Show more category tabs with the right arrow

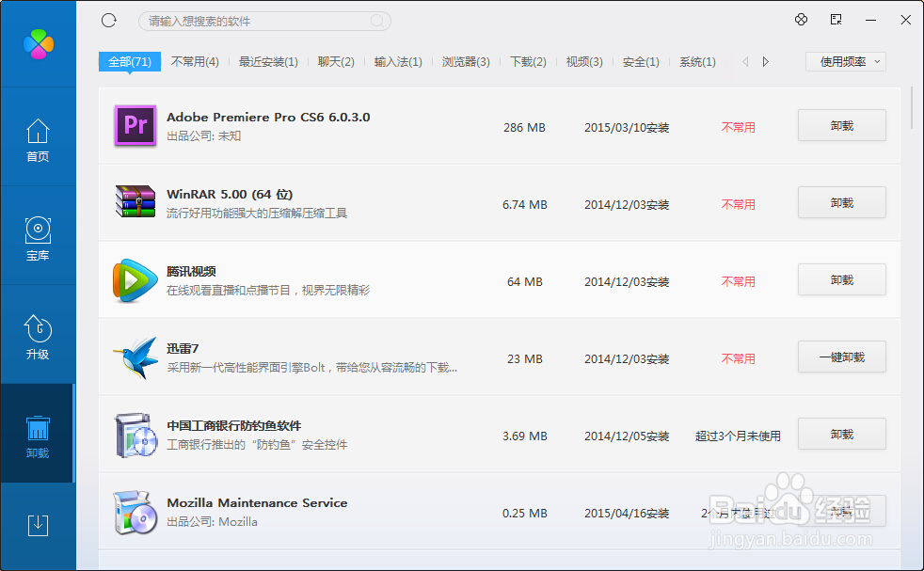click(766, 61)
